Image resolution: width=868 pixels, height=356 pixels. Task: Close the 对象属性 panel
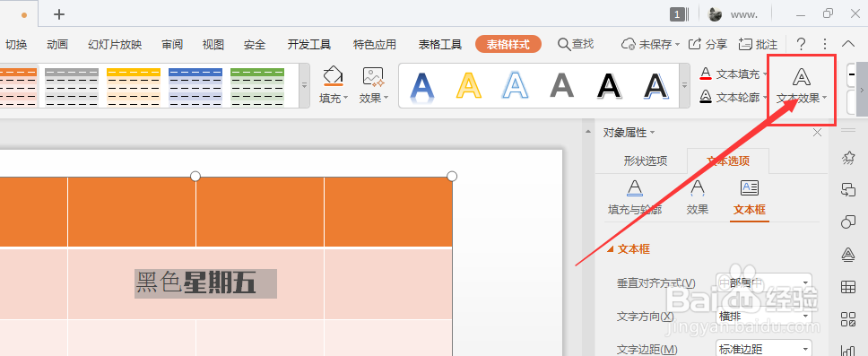(817, 133)
